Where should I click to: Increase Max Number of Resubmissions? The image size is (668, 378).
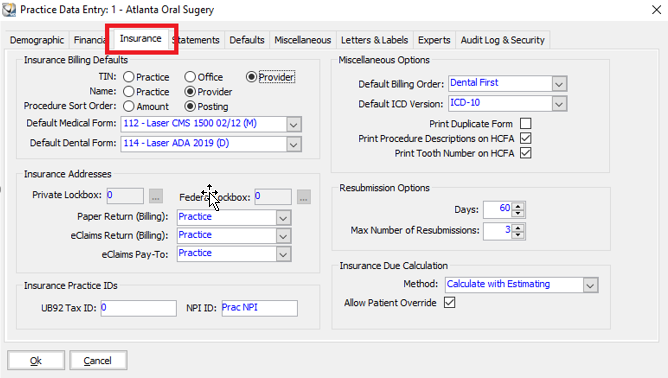[518, 228]
